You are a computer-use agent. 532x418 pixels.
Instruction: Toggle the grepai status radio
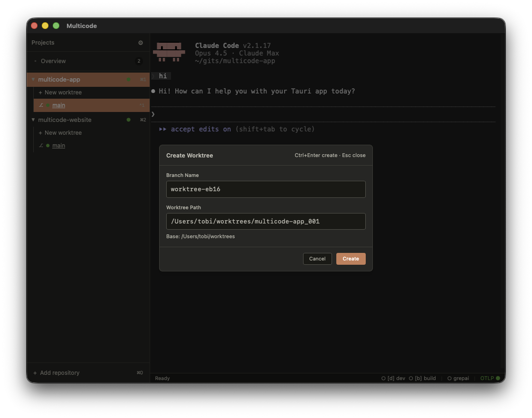449,378
